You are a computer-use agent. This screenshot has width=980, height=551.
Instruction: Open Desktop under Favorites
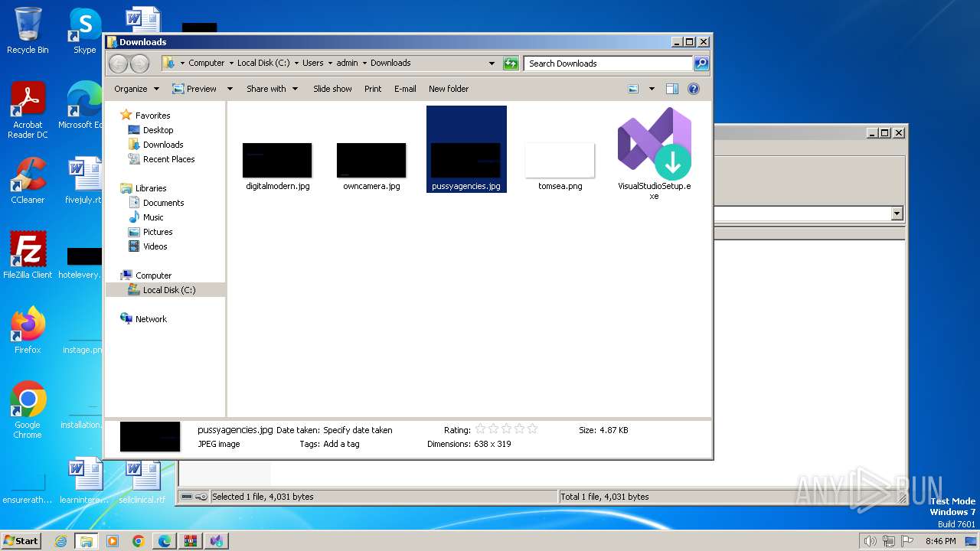click(158, 130)
